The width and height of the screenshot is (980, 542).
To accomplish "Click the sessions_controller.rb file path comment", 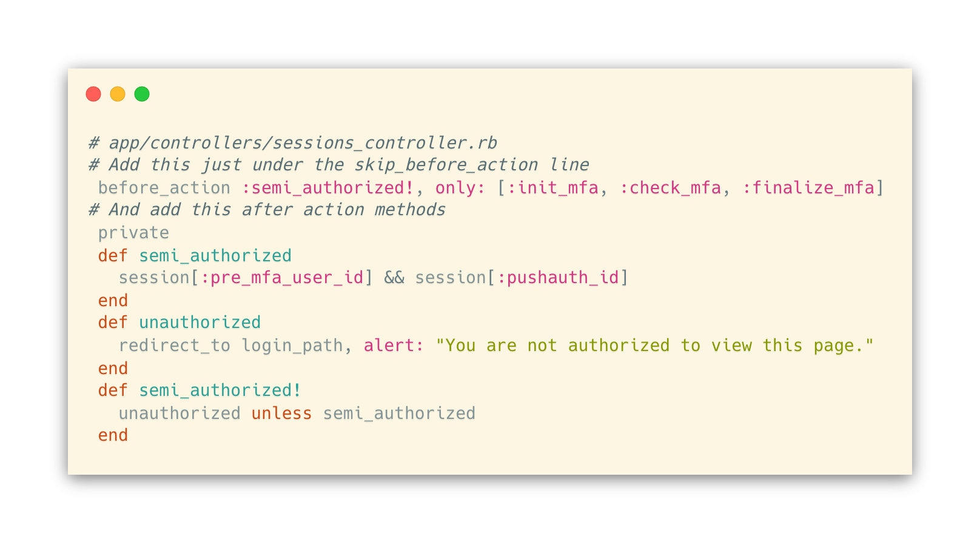I will [293, 142].
